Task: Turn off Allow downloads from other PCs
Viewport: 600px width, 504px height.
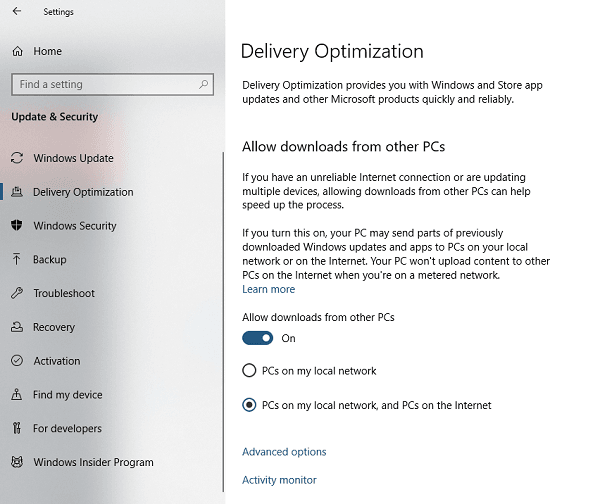Action: click(x=258, y=338)
